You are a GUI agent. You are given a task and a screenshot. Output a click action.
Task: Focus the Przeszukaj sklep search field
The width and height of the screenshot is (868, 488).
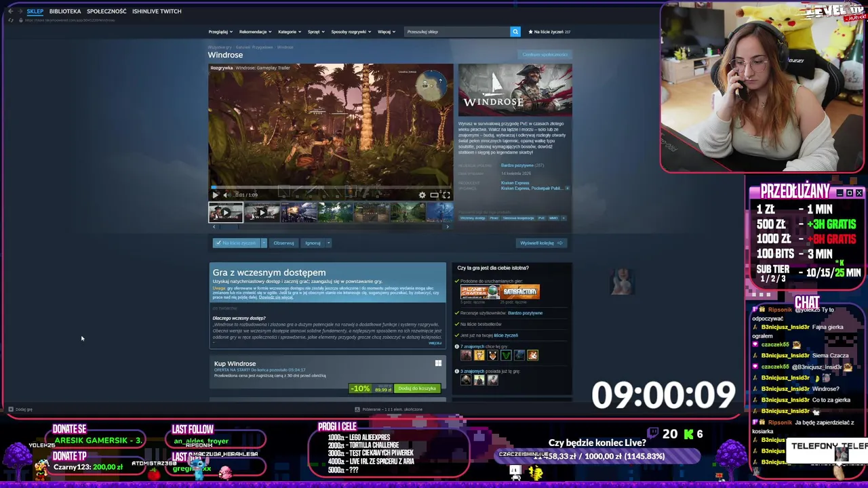click(x=457, y=31)
